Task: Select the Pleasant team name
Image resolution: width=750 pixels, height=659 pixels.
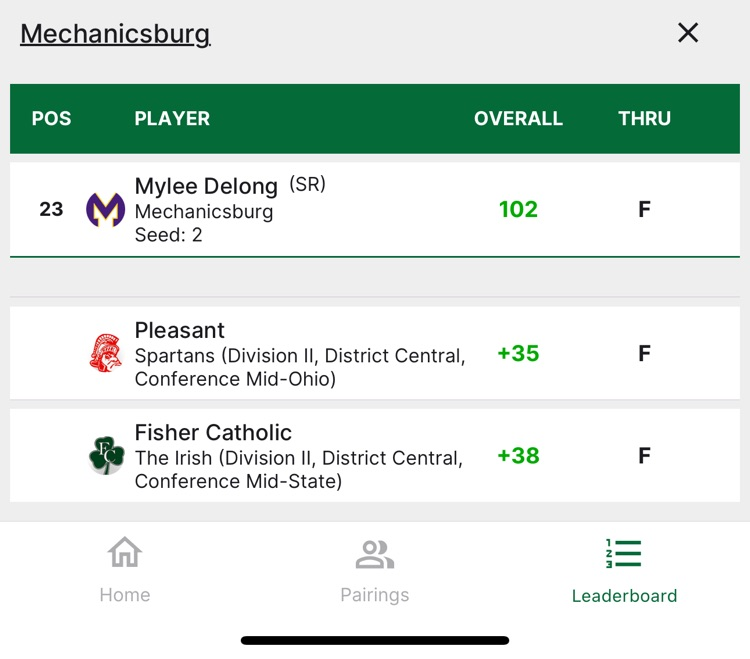Action: [x=180, y=330]
